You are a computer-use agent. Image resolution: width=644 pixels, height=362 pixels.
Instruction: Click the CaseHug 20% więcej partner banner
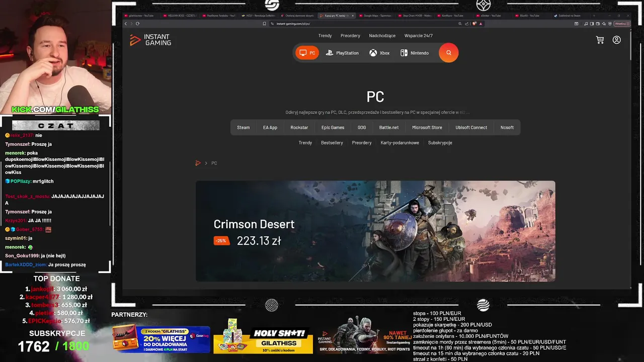point(161,338)
